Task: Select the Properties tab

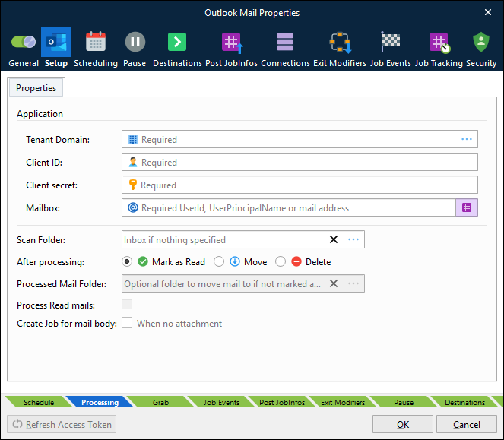Action: click(x=36, y=87)
